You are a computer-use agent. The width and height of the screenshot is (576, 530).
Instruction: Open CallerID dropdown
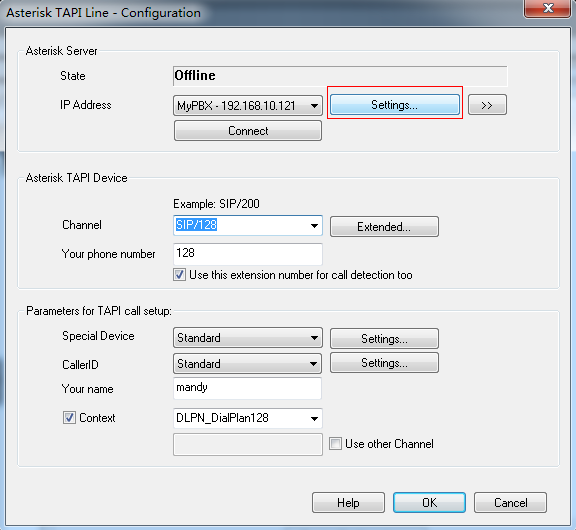click(x=248, y=364)
